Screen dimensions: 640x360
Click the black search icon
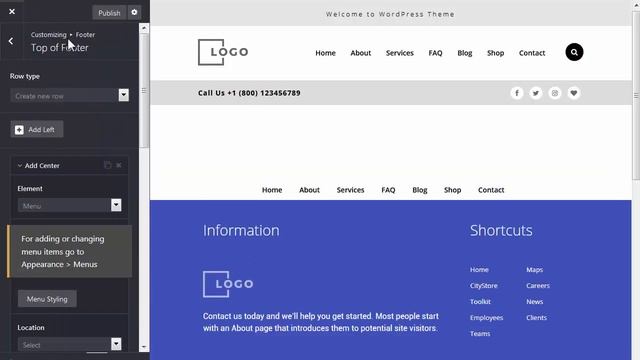574,52
